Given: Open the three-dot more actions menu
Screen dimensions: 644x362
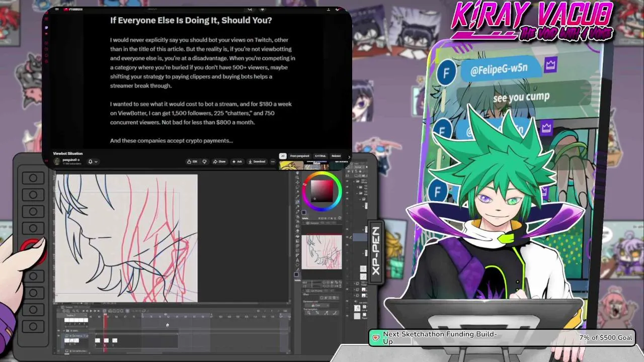Looking at the screenshot, I should tap(273, 161).
